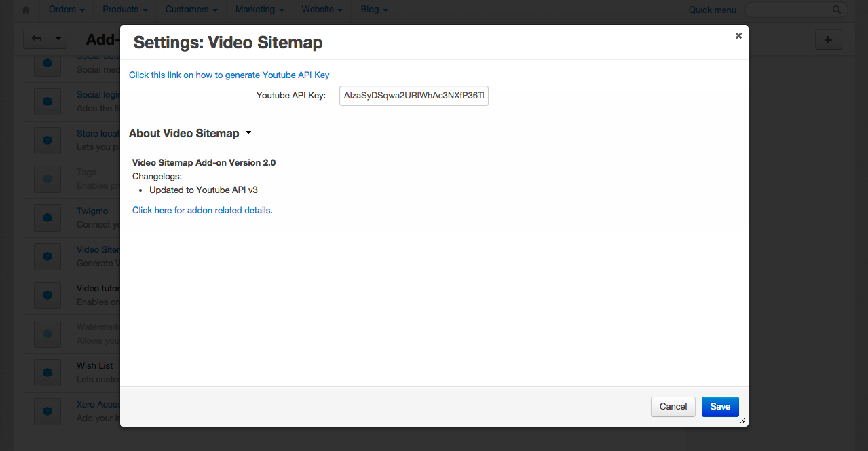868x451 pixels.
Task: Click the Xero add-on icon
Action: click(x=48, y=412)
